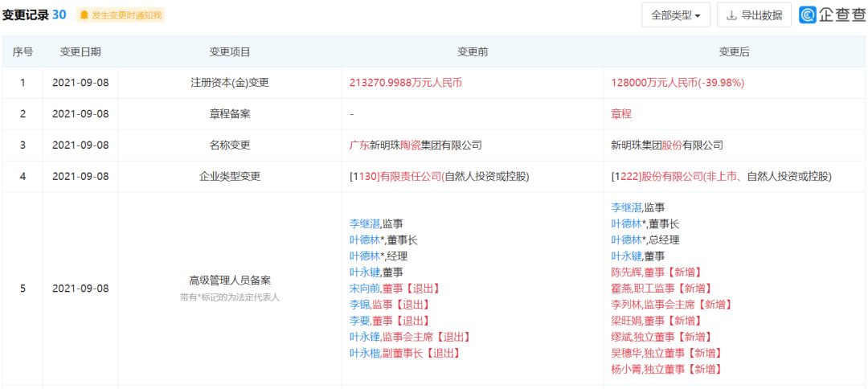
Task: Click the change count number 30
Action: pos(59,15)
